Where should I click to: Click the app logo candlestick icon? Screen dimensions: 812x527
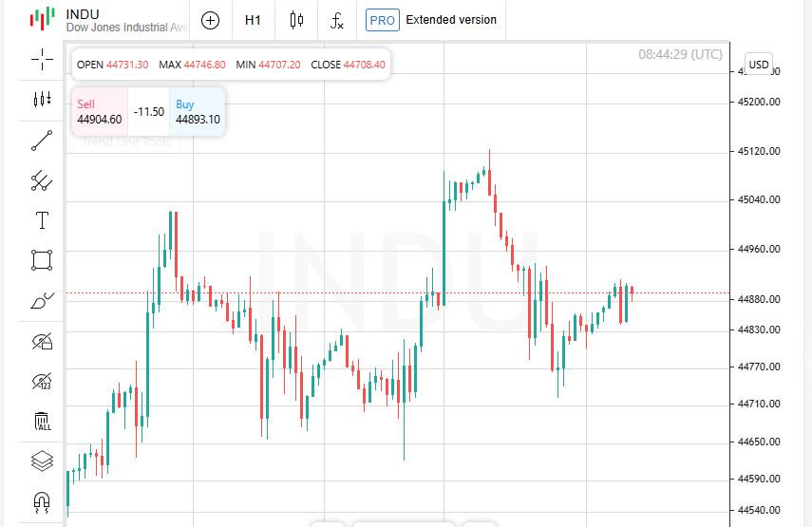pos(43,18)
